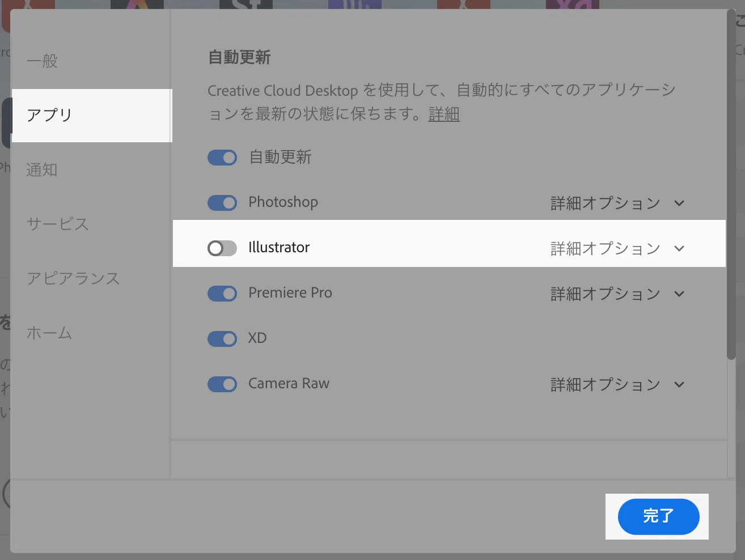The width and height of the screenshot is (745, 560).
Task: Expand 詳細オプション chevron for Camera Raw
Action: (x=679, y=384)
